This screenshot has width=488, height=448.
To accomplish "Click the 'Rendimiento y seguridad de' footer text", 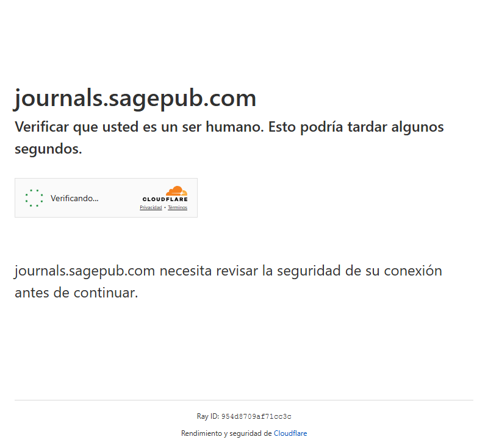I will (226, 433).
